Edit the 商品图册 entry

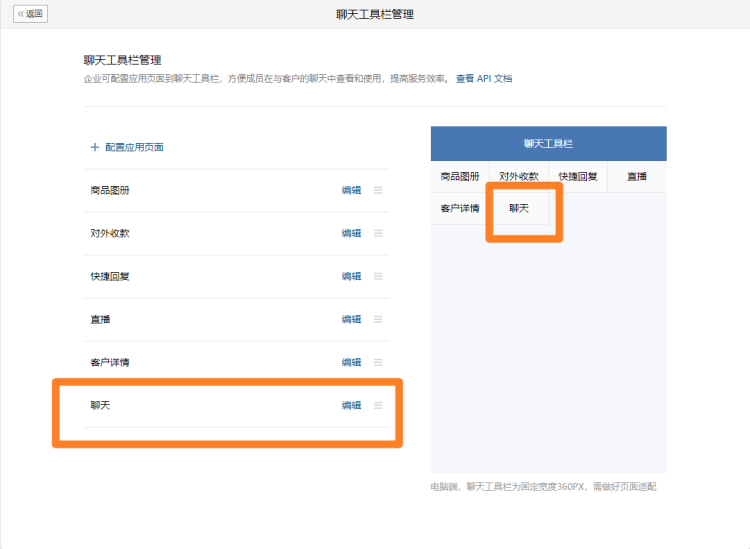[x=351, y=190]
